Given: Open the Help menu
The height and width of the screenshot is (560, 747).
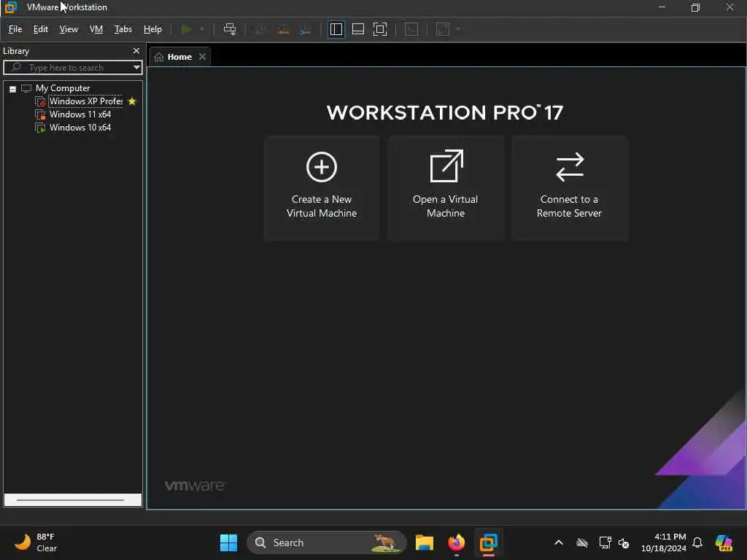Looking at the screenshot, I should (x=152, y=29).
